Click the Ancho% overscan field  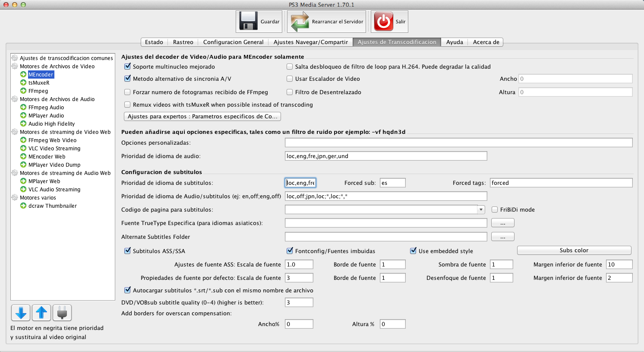(x=299, y=324)
